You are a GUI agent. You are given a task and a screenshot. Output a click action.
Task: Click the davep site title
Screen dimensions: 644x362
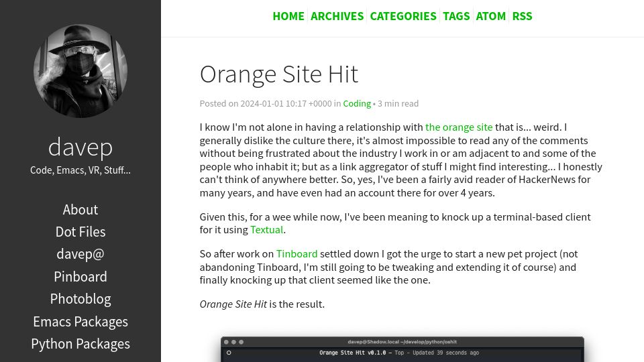[80, 147]
